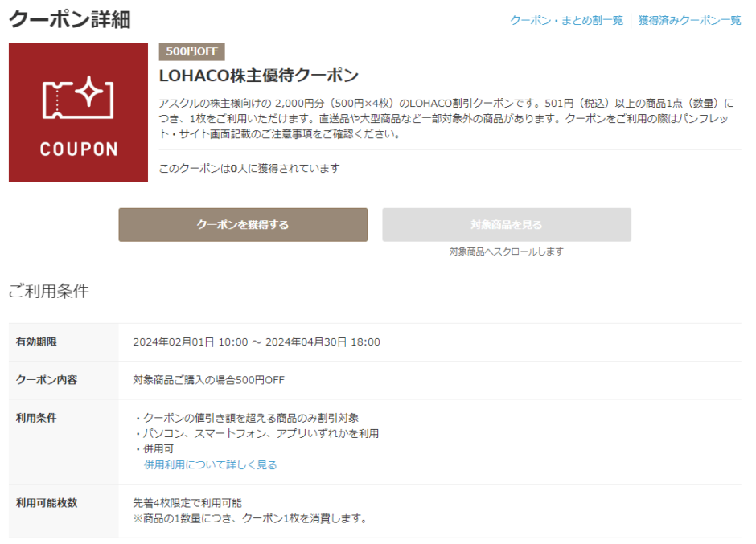The image size is (756, 544).
Task: Click the grayed-out 対象商品を見る button
Action: (x=507, y=225)
